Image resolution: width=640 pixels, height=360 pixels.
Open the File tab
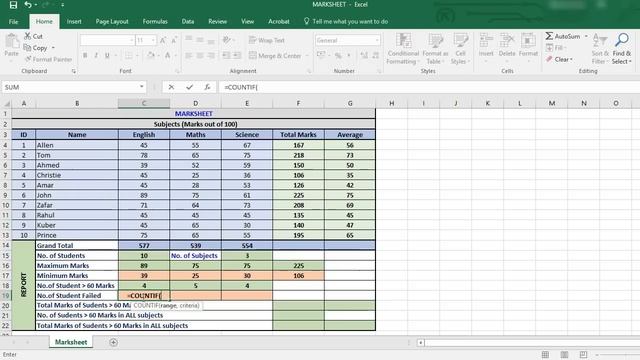(x=13, y=21)
